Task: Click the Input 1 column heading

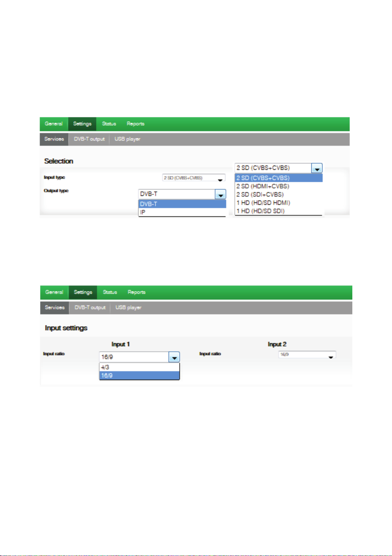Action: 120,344
